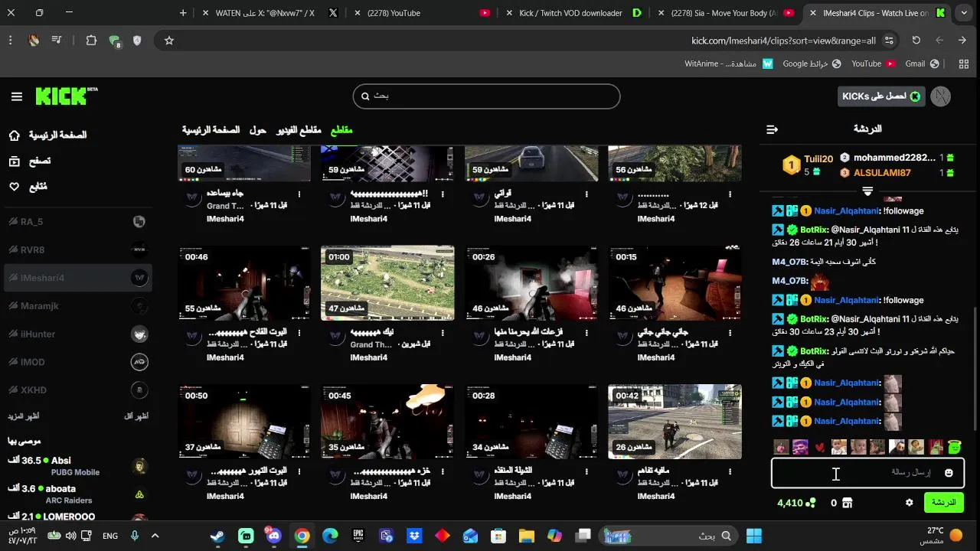Open options menu for clip جاني جاني جاني

[730, 333]
